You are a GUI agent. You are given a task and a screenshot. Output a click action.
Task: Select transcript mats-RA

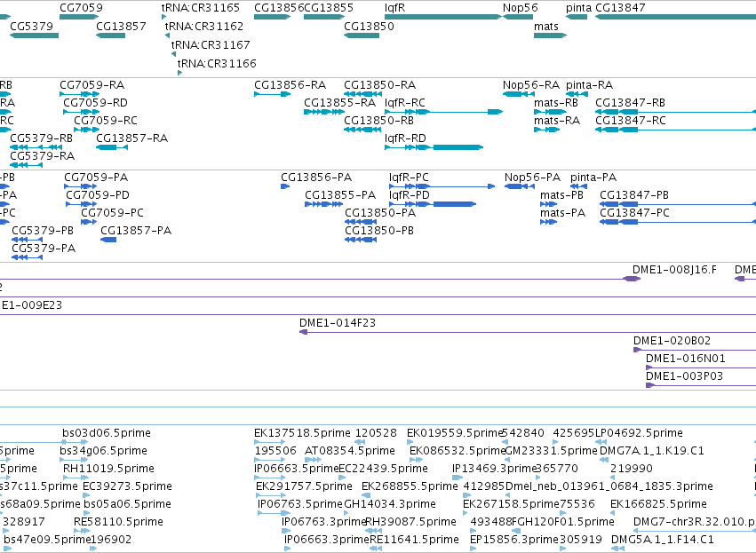pos(546,130)
